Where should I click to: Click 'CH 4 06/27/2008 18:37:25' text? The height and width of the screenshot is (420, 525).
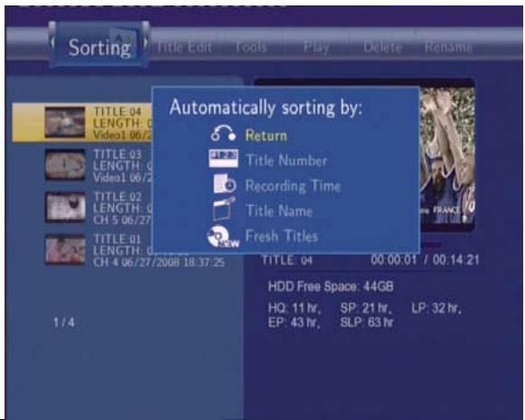coord(159,262)
